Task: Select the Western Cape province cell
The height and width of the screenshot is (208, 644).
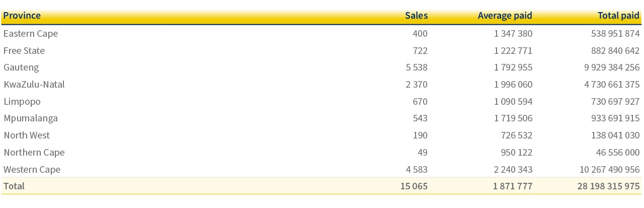Action: tap(32, 170)
